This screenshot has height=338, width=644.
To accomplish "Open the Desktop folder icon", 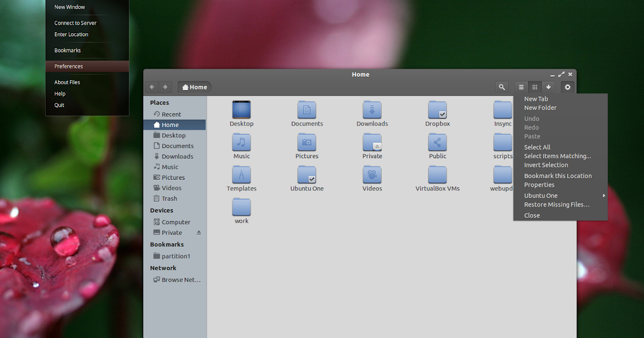I will pyautogui.click(x=241, y=109).
